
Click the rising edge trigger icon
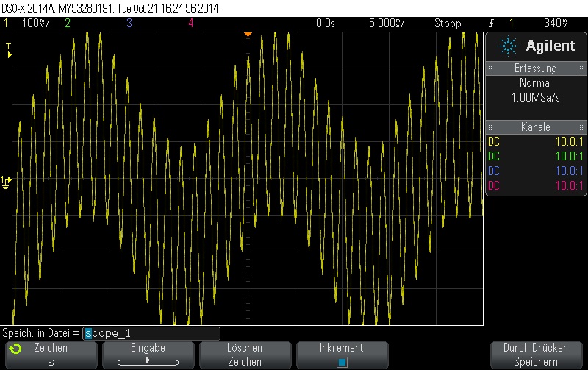pos(492,24)
